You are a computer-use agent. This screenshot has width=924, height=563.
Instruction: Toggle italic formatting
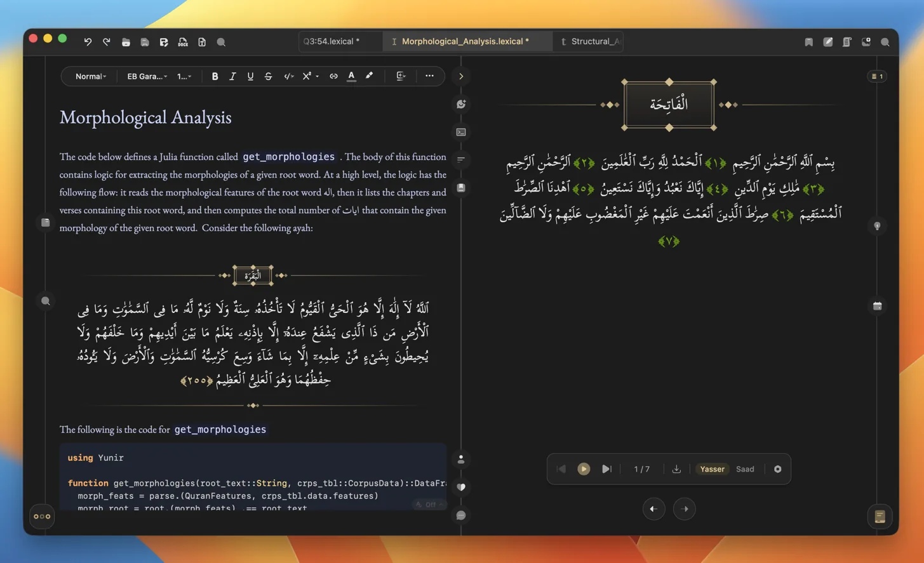pos(232,76)
